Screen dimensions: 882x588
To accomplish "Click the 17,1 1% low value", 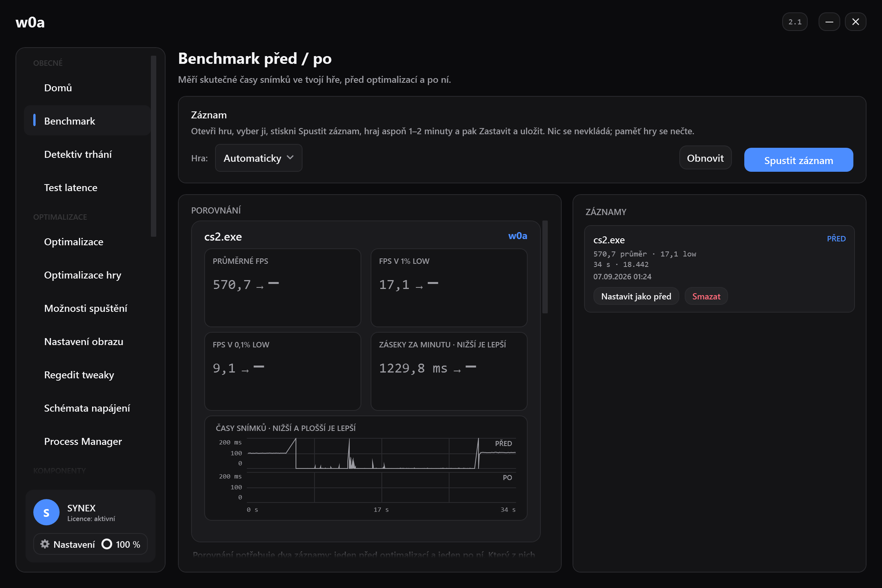I will coord(394,285).
